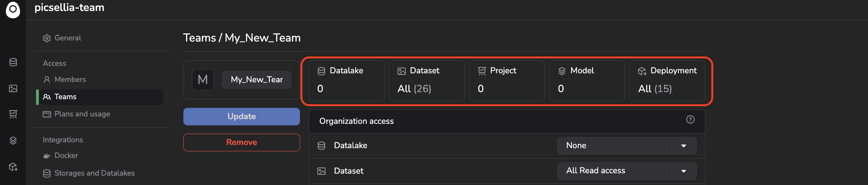Screen dimensions: 868x185
Task: Open Datasets image icon in left bar
Action: (13, 89)
